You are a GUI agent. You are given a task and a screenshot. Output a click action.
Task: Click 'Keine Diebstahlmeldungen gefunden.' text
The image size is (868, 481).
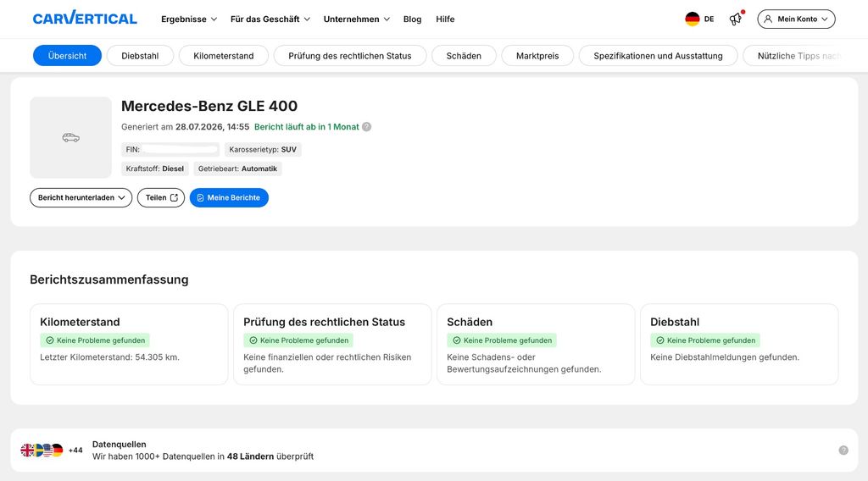(x=725, y=357)
